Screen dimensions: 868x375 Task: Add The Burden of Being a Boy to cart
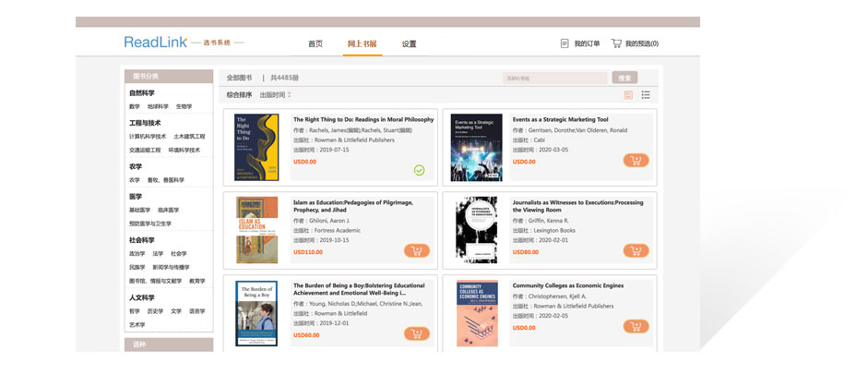[417, 333]
